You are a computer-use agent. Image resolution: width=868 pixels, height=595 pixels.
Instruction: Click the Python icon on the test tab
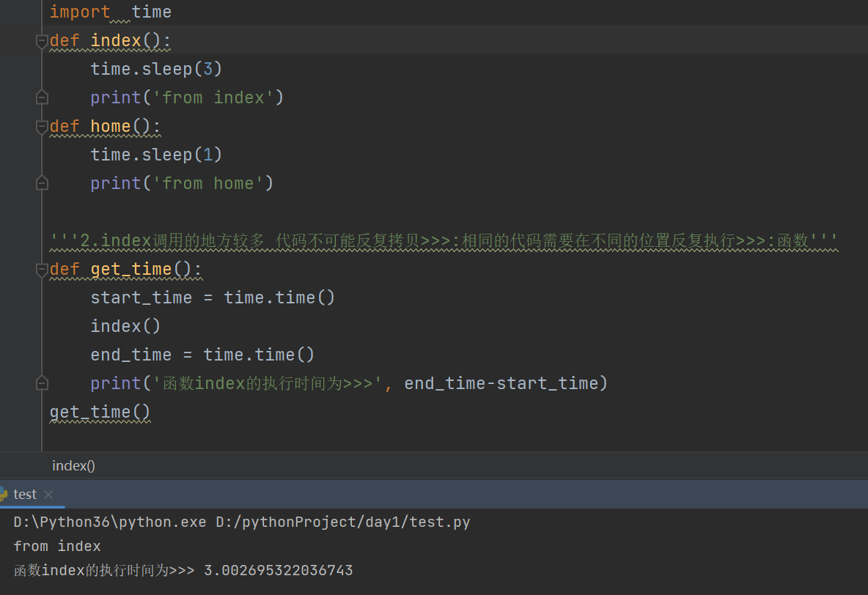(x=4, y=495)
